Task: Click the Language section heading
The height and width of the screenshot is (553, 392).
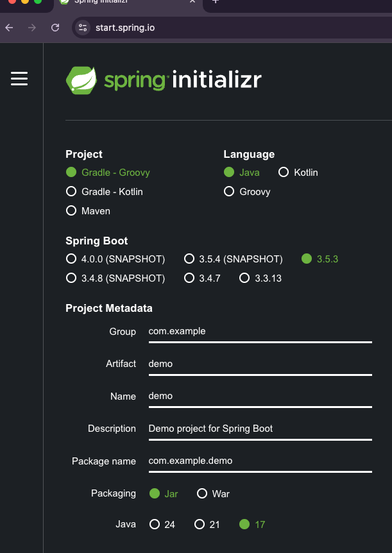Action: [x=249, y=155]
